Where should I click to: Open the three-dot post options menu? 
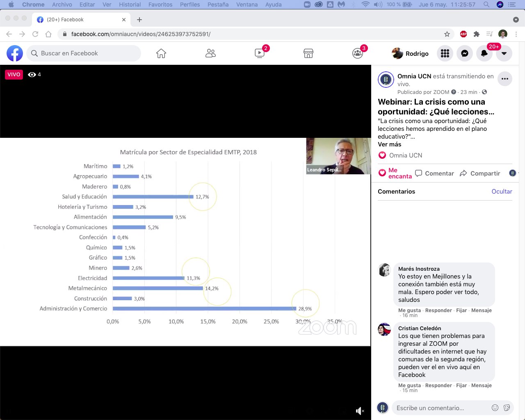tap(505, 79)
